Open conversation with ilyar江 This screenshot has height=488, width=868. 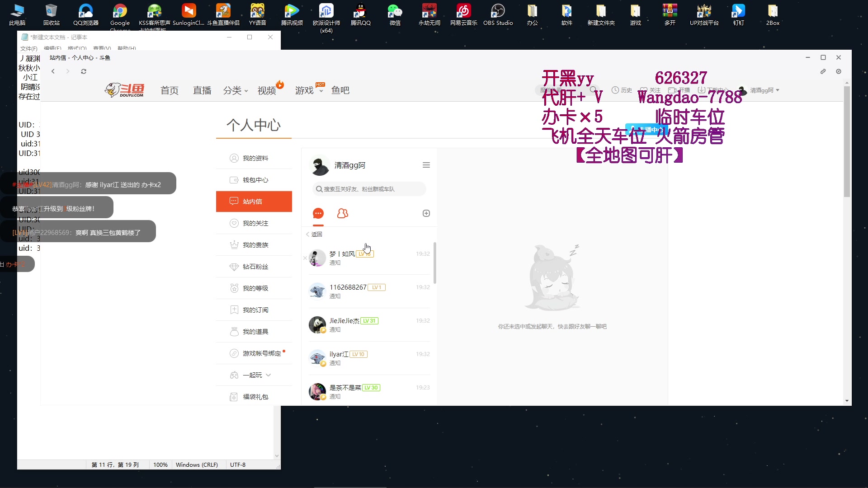[x=369, y=358]
